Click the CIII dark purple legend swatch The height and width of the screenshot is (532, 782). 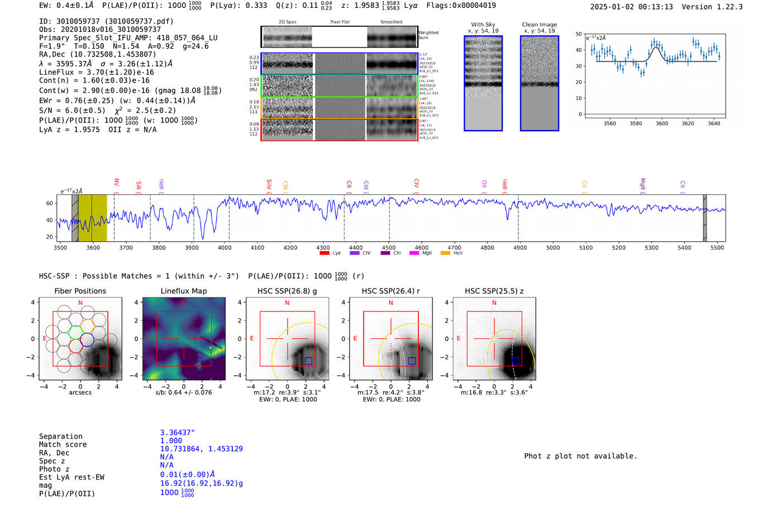(385, 253)
